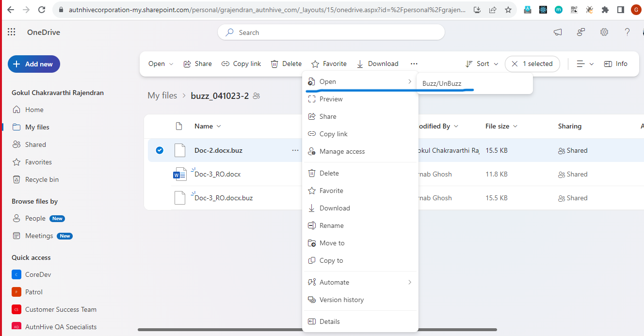Click the Download icon in the toolbar

pos(360,64)
